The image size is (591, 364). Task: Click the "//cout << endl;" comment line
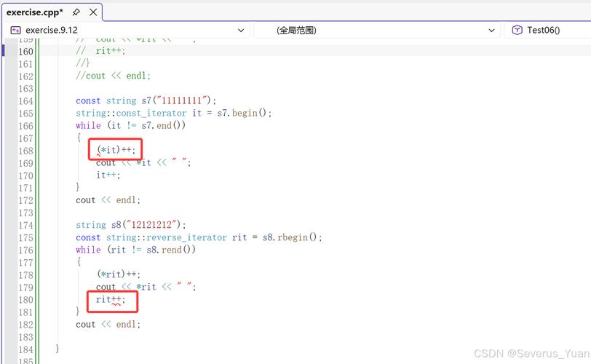pyautogui.click(x=113, y=76)
